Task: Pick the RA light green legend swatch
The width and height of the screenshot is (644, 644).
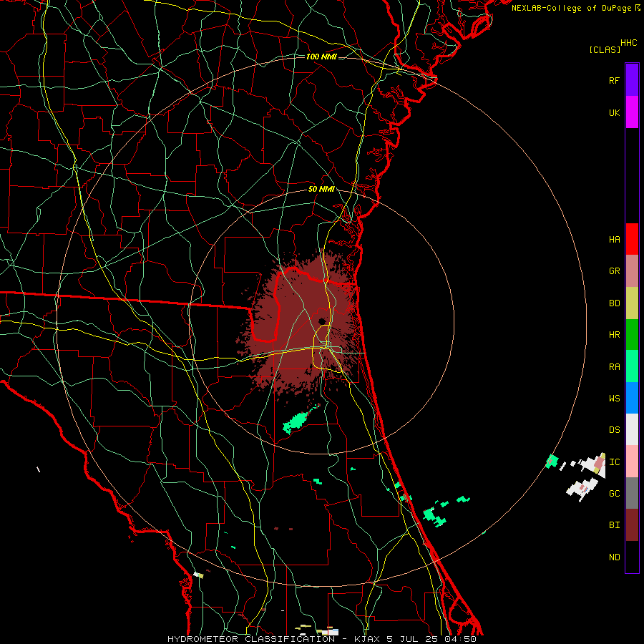Action: pos(632,366)
